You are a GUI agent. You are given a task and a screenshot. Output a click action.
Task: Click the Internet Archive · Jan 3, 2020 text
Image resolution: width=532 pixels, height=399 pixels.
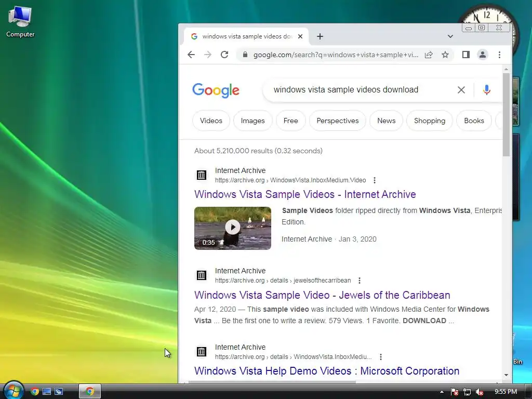click(x=329, y=239)
